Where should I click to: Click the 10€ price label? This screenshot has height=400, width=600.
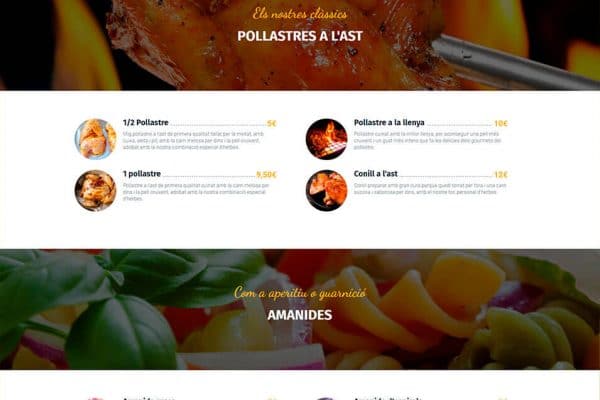[x=501, y=123]
